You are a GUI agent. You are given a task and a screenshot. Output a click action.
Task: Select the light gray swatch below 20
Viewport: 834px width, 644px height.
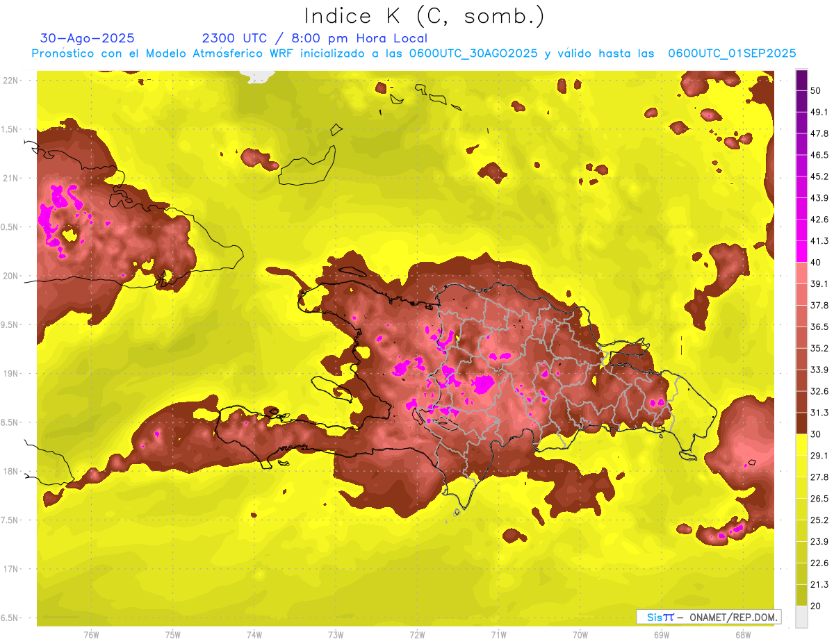[x=801, y=617]
